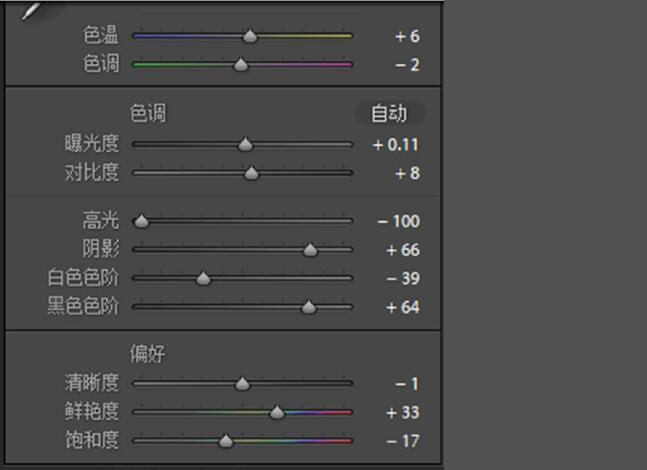
Task: Click the 自动 auto tone button
Action: (x=389, y=113)
